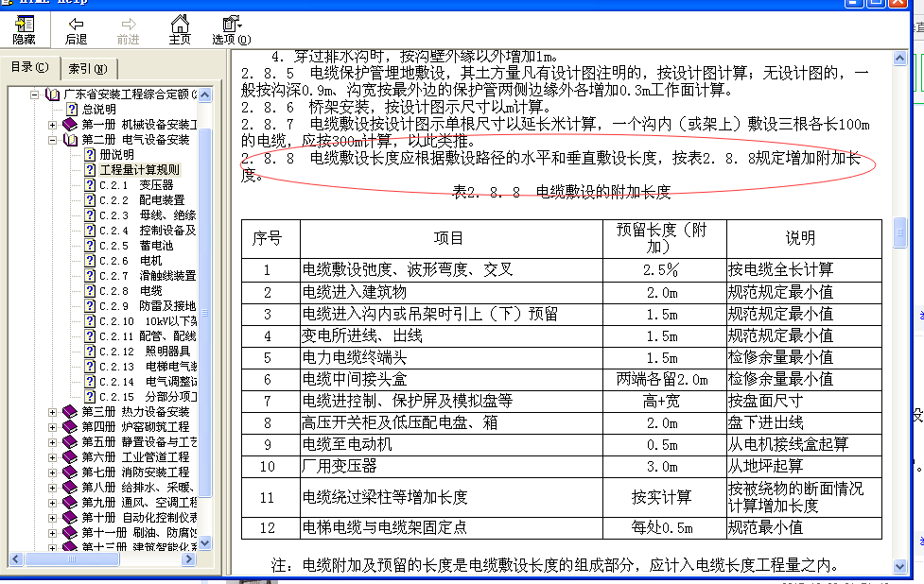Open the 册说明 topic
The height and width of the screenshot is (584, 924).
click(x=116, y=155)
